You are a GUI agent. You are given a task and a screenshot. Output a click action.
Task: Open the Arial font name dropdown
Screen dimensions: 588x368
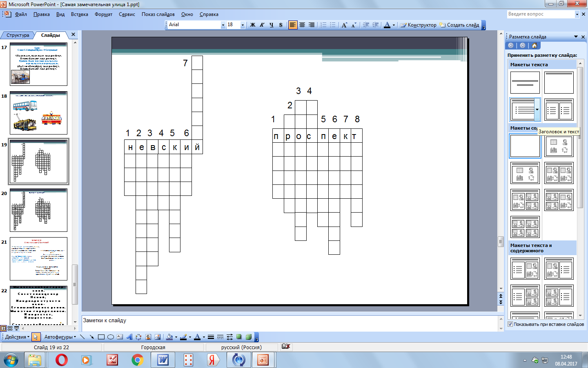coord(223,25)
